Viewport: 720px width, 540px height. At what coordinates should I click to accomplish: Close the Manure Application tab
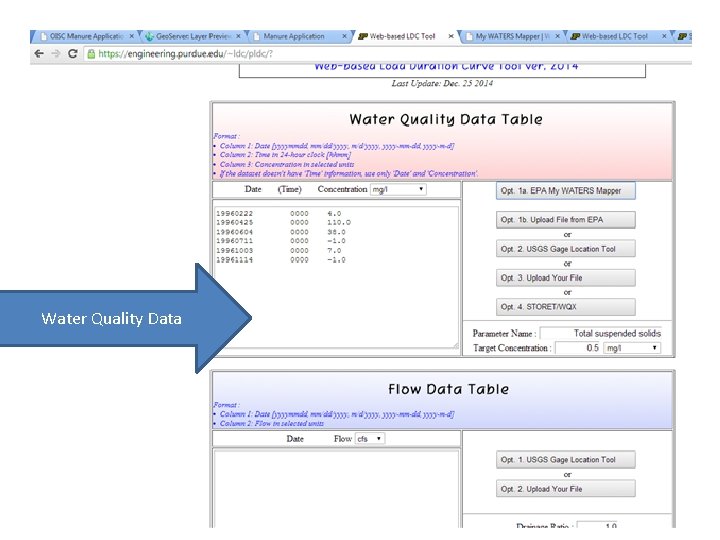click(x=344, y=36)
